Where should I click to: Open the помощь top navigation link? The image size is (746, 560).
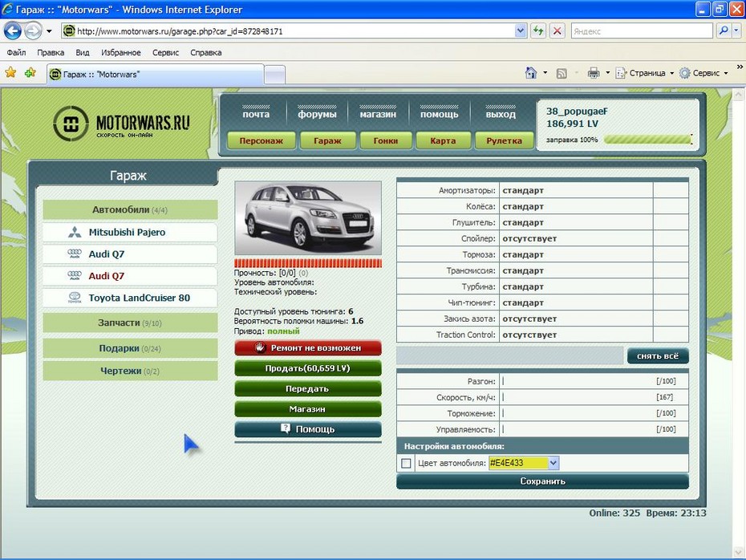(439, 114)
